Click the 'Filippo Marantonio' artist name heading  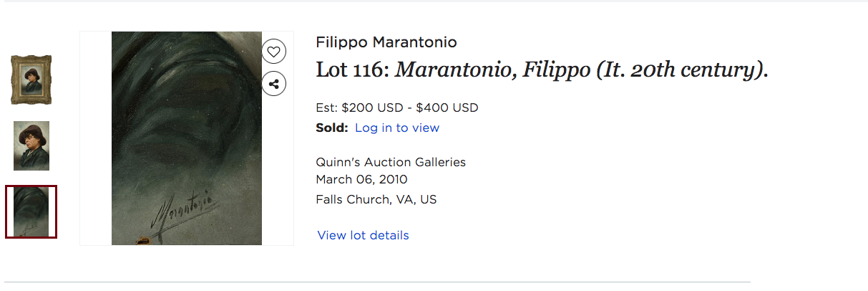coord(386,42)
